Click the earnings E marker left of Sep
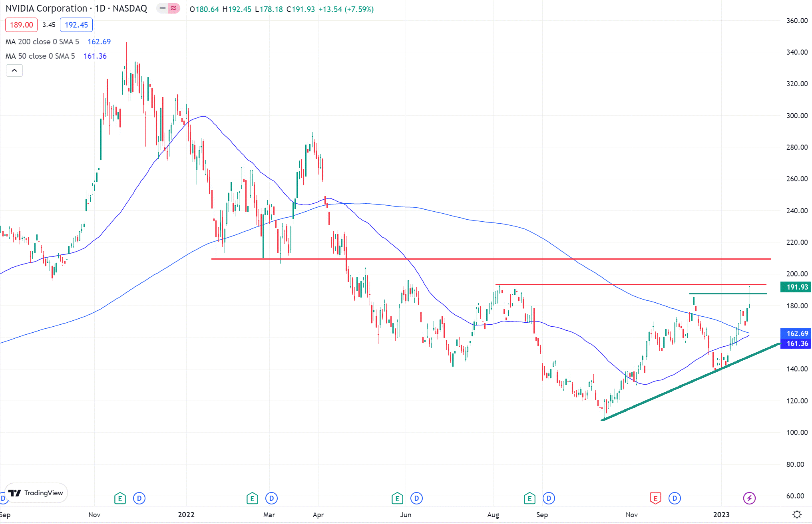The height and width of the screenshot is (524, 812). (529, 498)
